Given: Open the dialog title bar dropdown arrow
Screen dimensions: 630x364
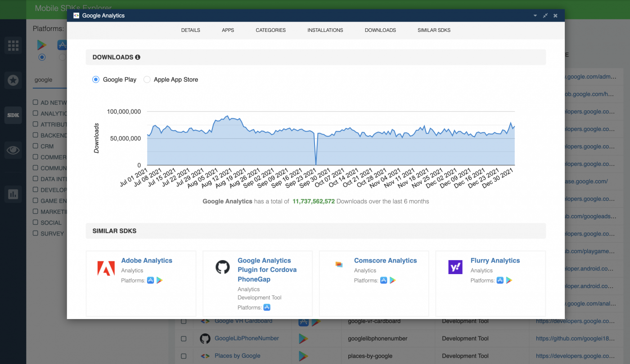Looking at the screenshot, I should (x=535, y=16).
